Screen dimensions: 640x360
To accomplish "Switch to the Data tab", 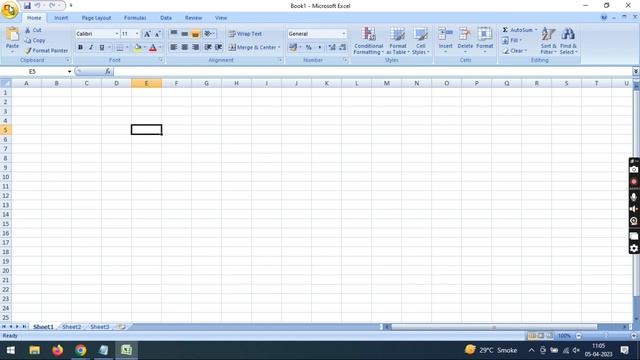I will click(166, 18).
